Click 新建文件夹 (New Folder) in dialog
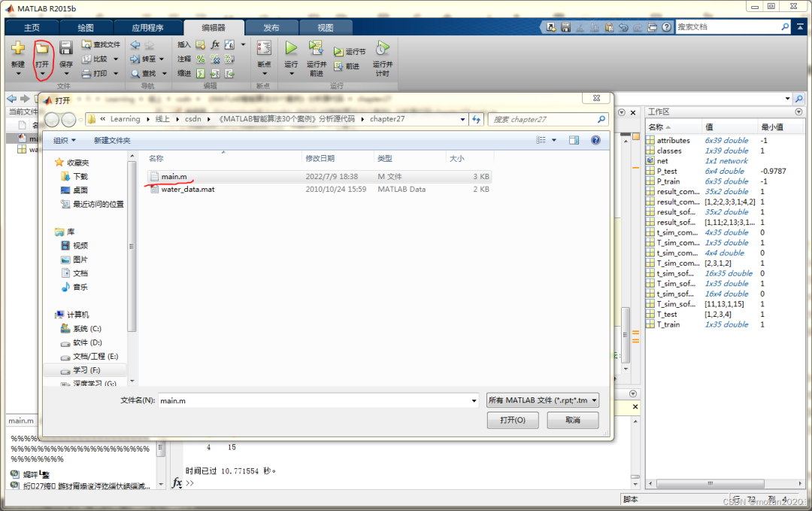This screenshot has height=511, width=812. tap(112, 141)
